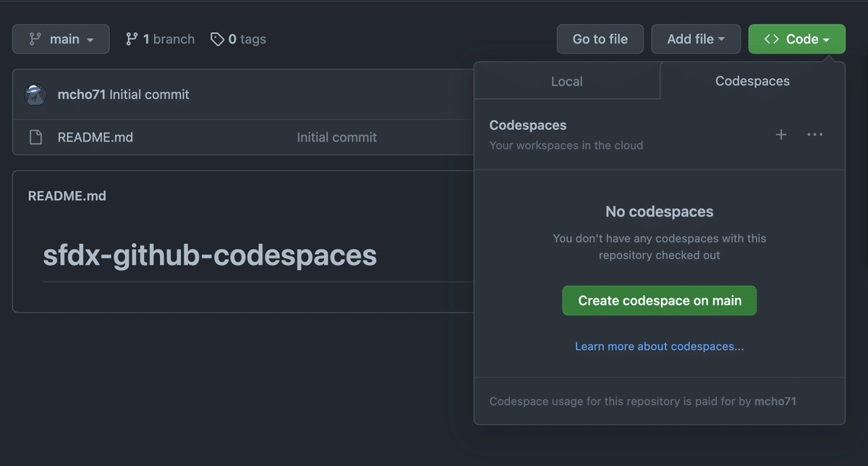Click the mcho71 avatar image
Viewport: 868px width, 466px height.
[36, 95]
